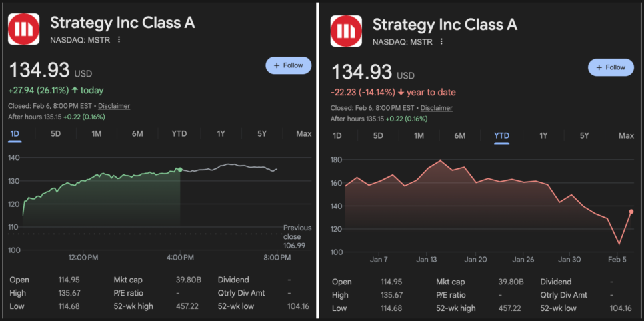Click the YTD chart's lowest dip point

(619, 244)
